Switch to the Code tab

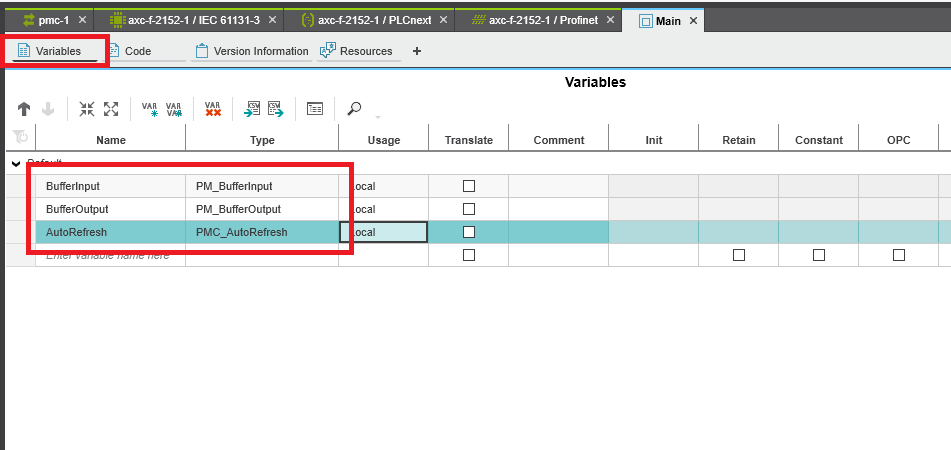(146, 51)
